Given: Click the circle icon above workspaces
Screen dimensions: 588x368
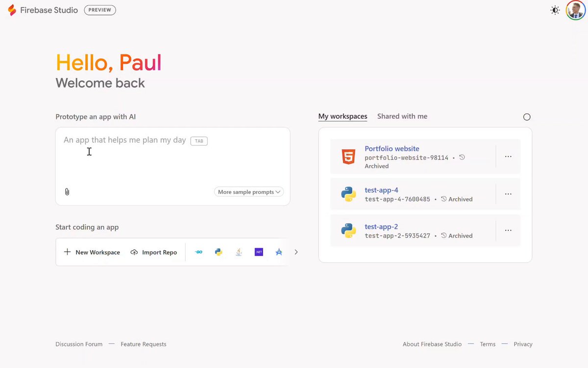Looking at the screenshot, I should point(527,117).
